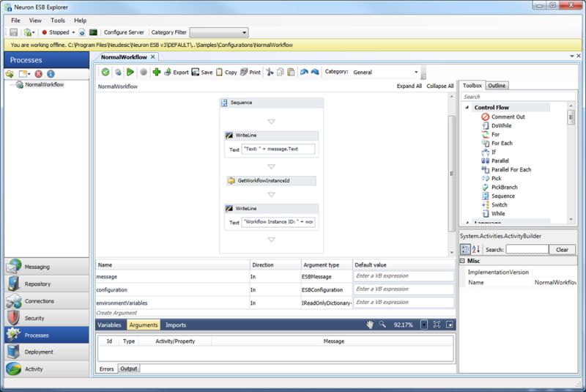
Task: Export the workflow
Action: (x=176, y=72)
